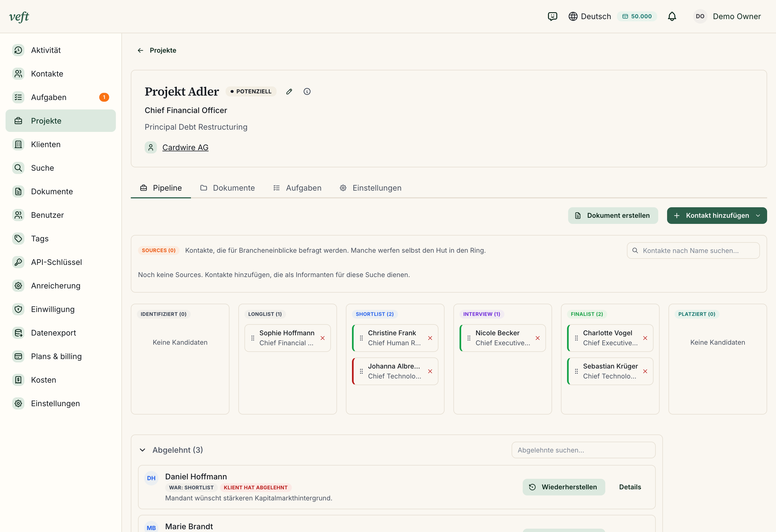Switch to the project Einstellungen tab

370,188
